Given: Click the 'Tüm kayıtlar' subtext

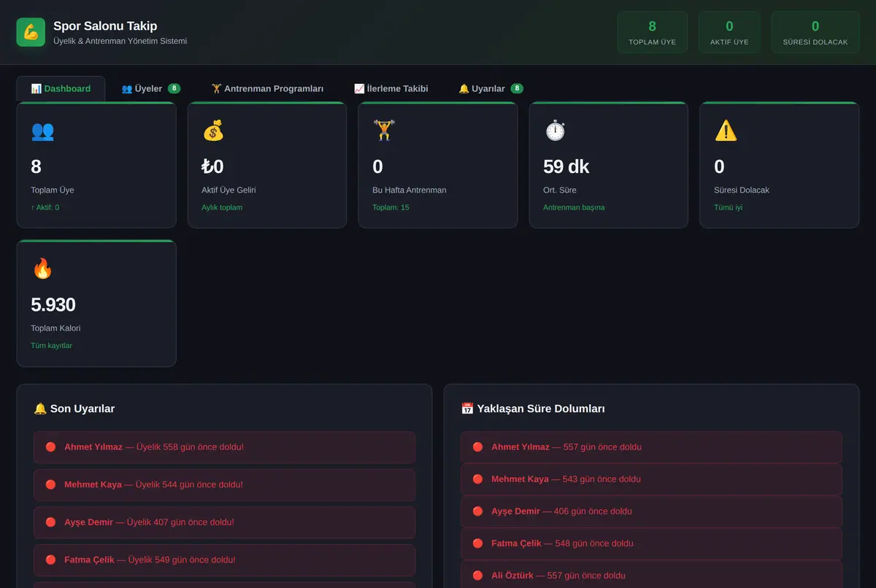Looking at the screenshot, I should (x=51, y=346).
